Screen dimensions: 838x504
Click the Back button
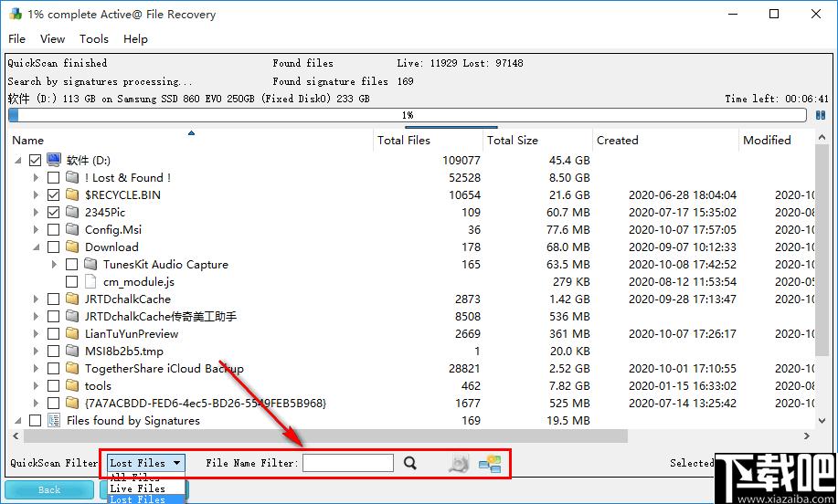point(49,490)
